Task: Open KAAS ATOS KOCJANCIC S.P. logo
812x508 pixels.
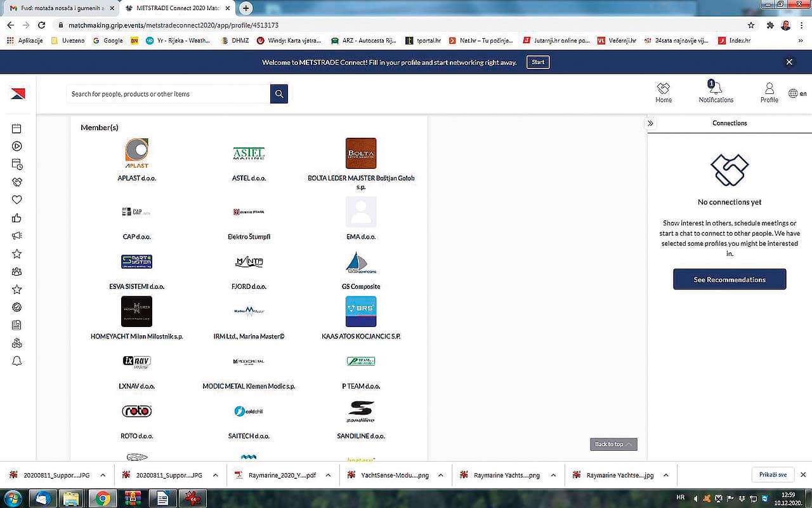Action: click(x=361, y=311)
